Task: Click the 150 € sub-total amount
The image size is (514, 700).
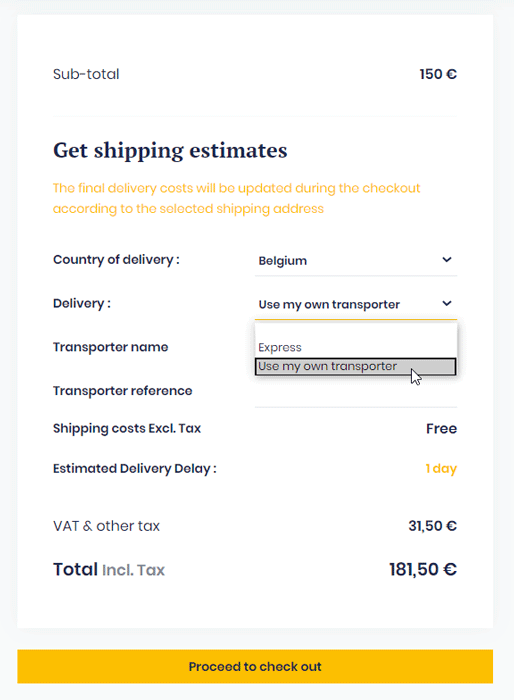Action: [x=438, y=74]
